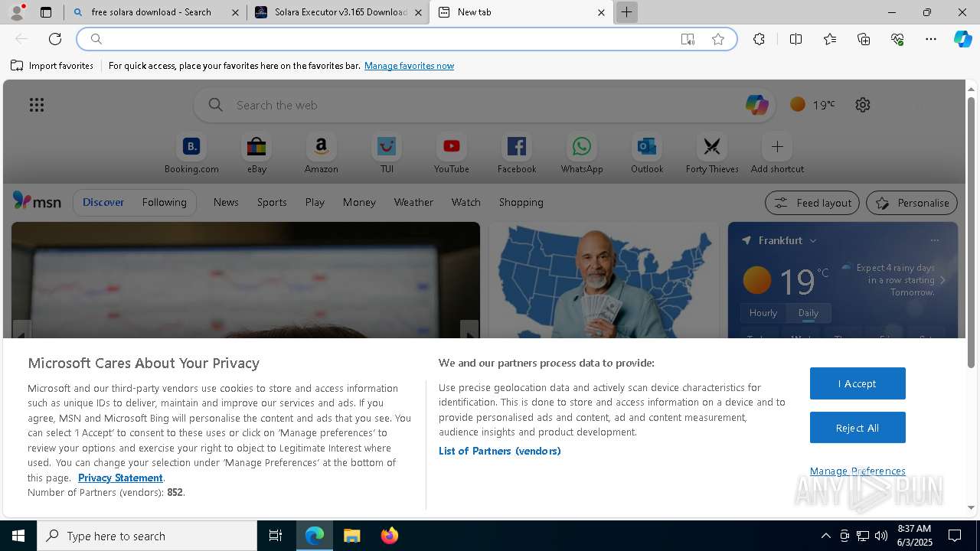Image resolution: width=980 pixels, height=551 pixels.
Task: Open WhatsApp shortcut
Action: pos(582,154)
